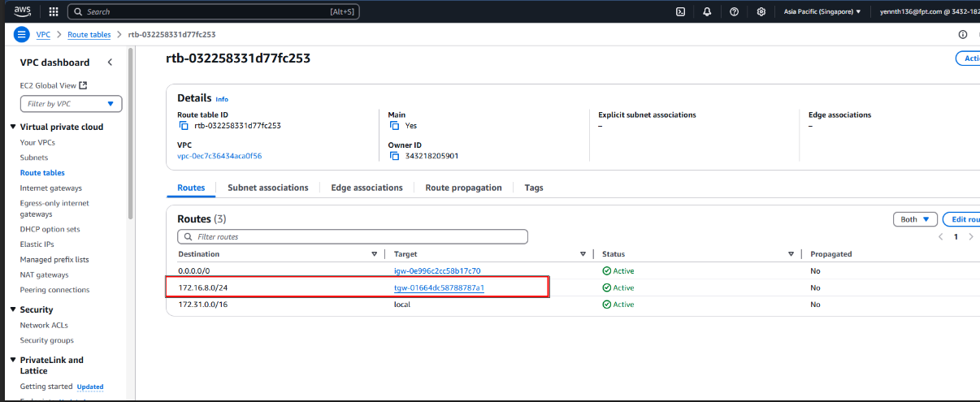Open the notifications bell

click(x=707, y=12)
